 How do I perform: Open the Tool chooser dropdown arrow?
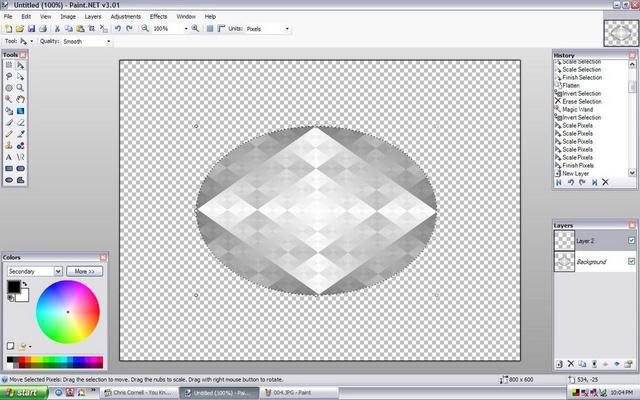click(x=31, y=41)
